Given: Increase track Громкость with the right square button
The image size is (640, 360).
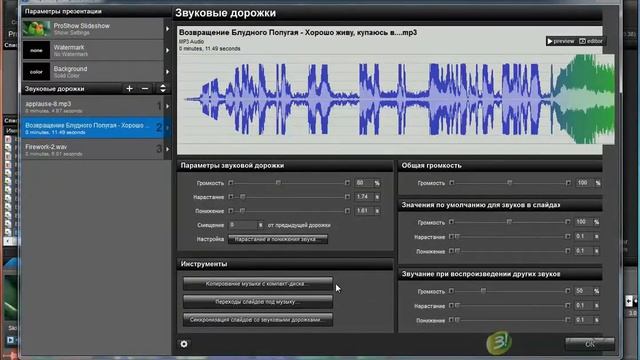Looking at the screenshot, I should 347,183.
